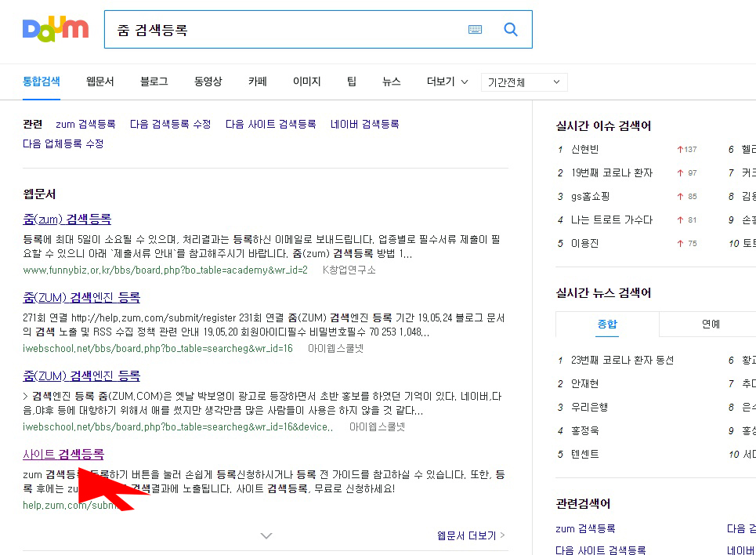This screenshot has width=756, height=555.
Task: Click trending keyword 신현빈
Action: pos(585,149)
